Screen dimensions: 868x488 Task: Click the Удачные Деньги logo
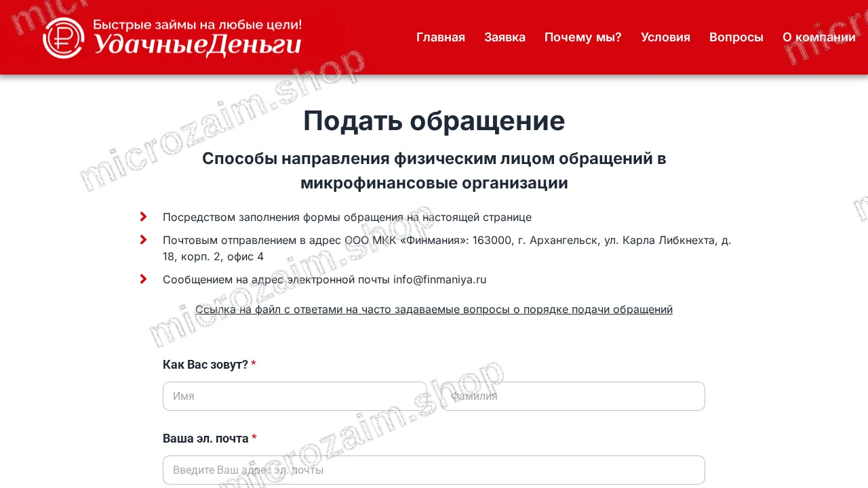coord(172,37)
